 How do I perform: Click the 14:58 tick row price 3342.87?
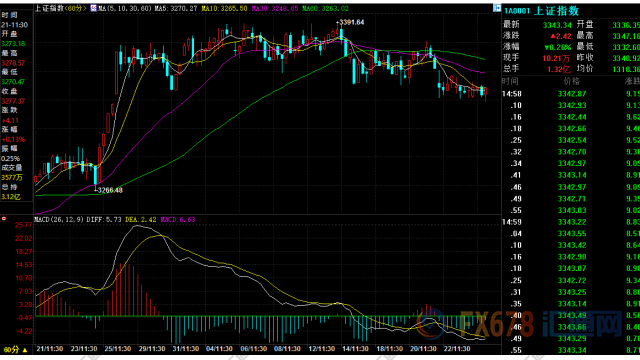click(572, 94)
